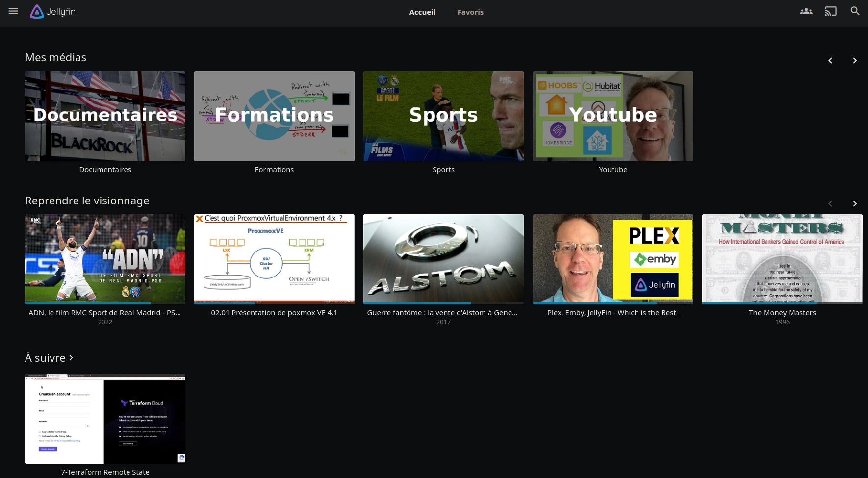Resume the Proxmox VE presentation thumbnail
Viewport: 868px width, 478px height.
(x=274, y=258)
